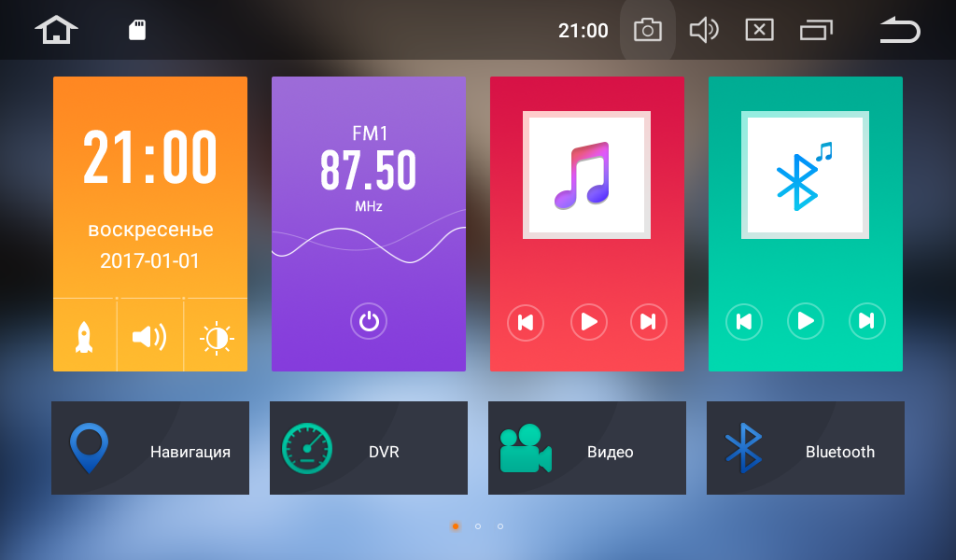
Task: Tap the weekday воскресенье
Action: [150, 230]
